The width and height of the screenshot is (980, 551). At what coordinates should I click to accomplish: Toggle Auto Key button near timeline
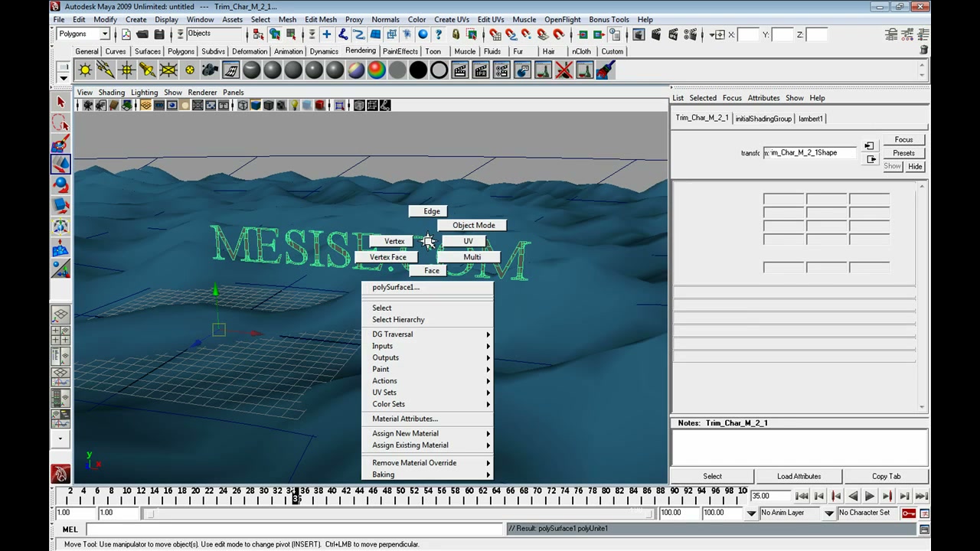909,513
